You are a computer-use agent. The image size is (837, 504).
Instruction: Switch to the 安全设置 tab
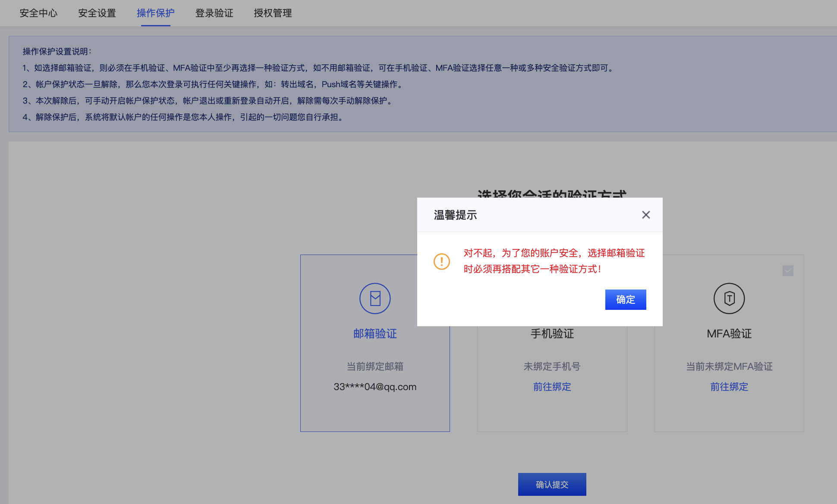tap(97, 13)
